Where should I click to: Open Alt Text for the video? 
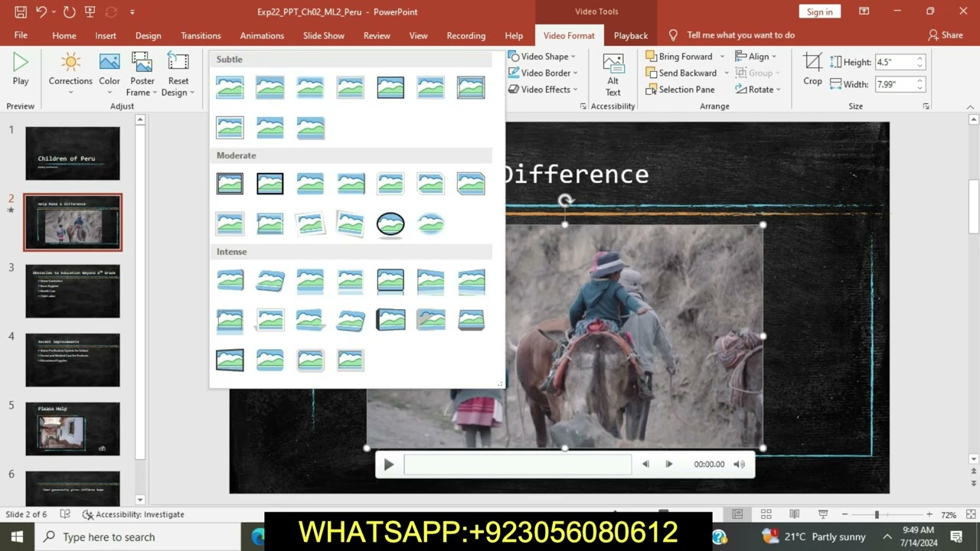click(x=613, y=75)
